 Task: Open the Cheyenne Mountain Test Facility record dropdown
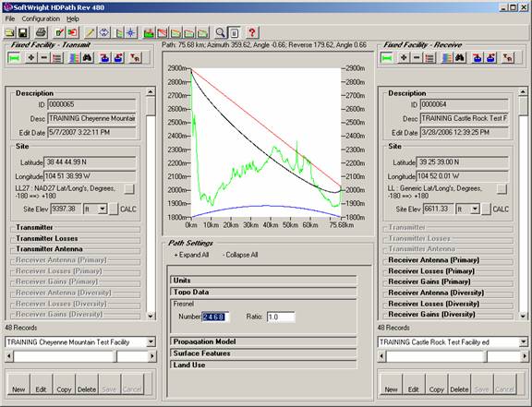(x=151, y=341)
